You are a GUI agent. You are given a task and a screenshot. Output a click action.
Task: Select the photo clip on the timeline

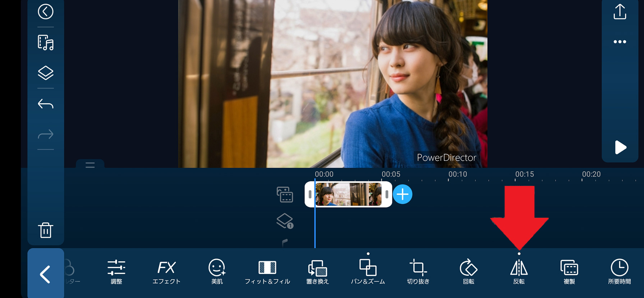point(348,194)
